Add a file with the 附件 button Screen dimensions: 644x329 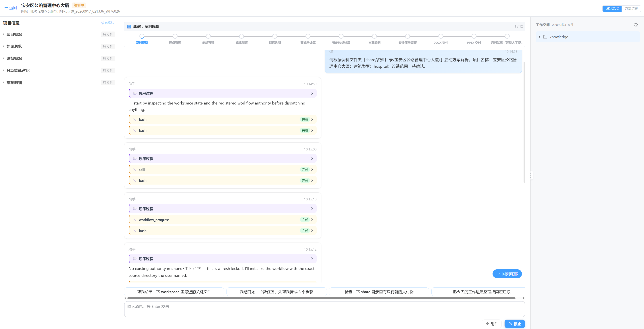[492, 324]
